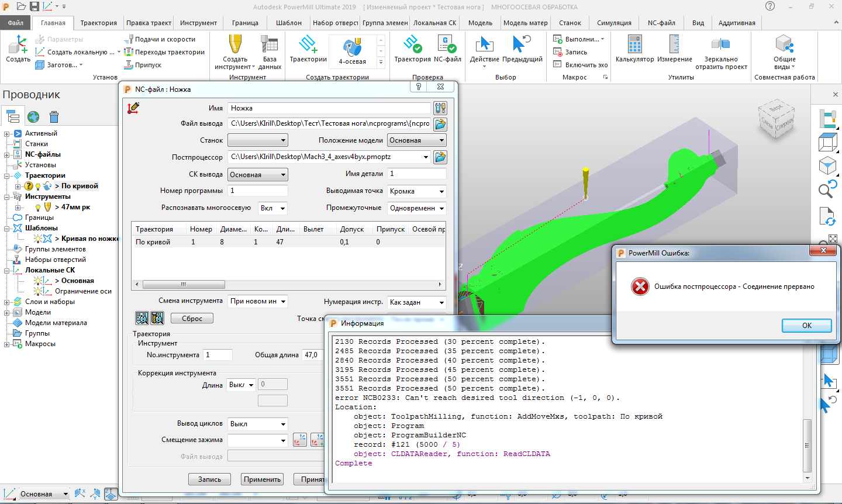
Task: Browse for the Постпроцессор file via folder icon
Action: tap(440, 157)
